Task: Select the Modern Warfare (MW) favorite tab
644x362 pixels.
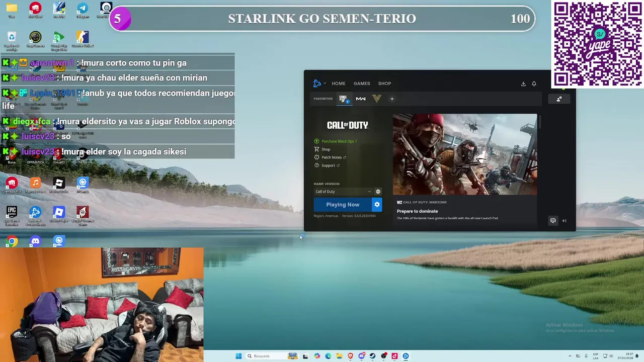Action: (x=361, y=99)
